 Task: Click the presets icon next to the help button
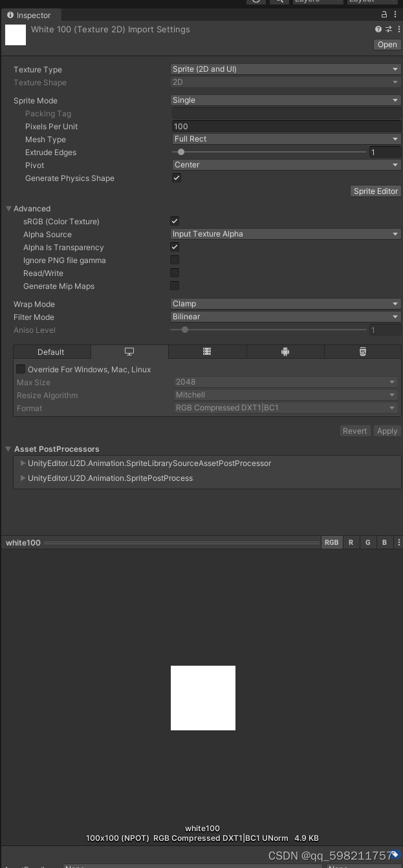pyautogui.click(x=388, y=29)
